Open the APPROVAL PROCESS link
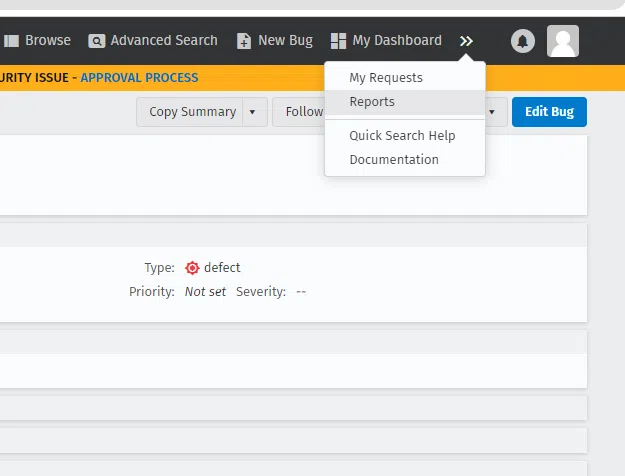Viewport: 625px width, 476px height. pos(139,78)
